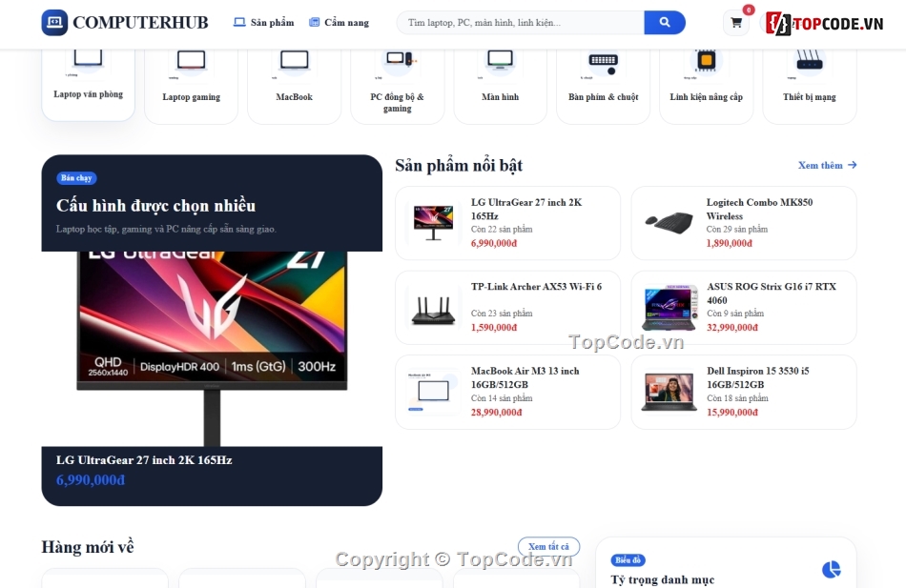Viewport: 906px width, 588px height.
Task: Choose the Bàn phím & chuột category icon
Action: [x=604, y=62]
